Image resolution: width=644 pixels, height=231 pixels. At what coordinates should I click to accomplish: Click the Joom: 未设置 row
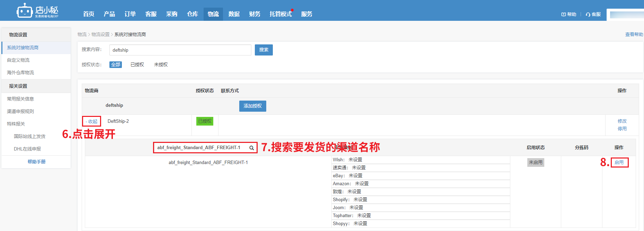click(421, 208)
